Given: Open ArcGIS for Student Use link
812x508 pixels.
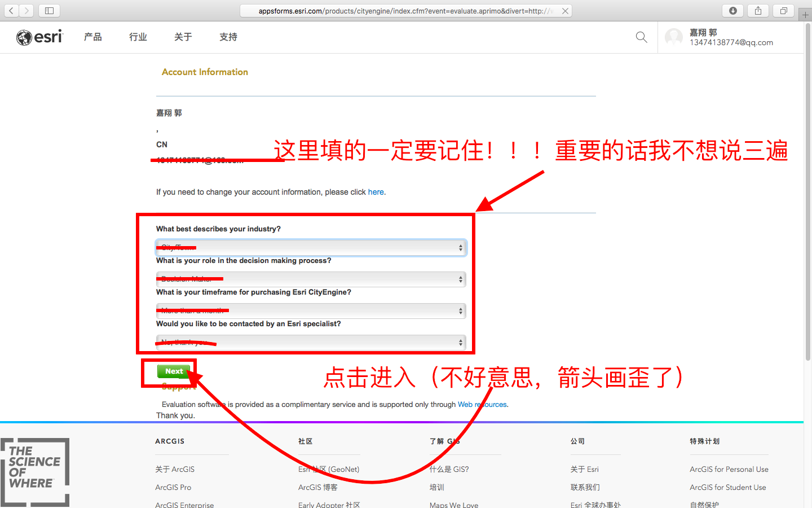Looking at the screenshot, I should click(x=728, y=487).
